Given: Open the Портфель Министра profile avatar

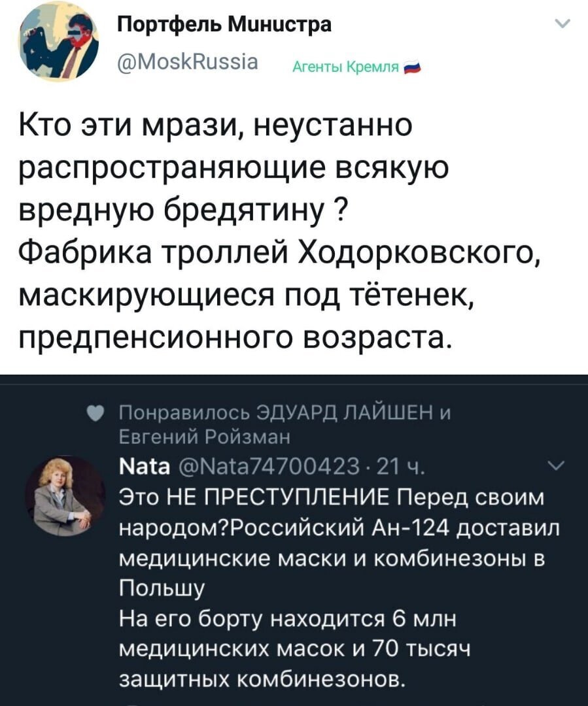Looking at the screenshot, I should (x=59, y=42).
